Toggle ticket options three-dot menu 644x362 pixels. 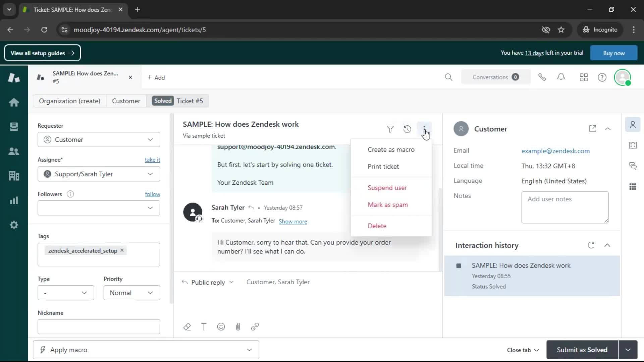point(424,129)
